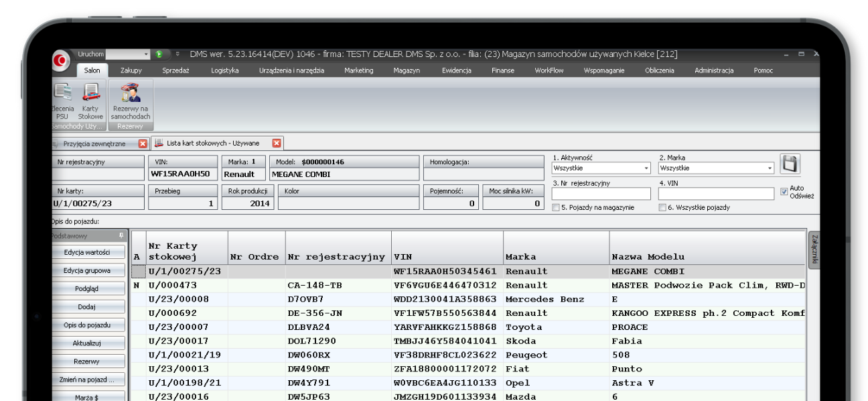The width and height of the screenshot is (868, 401).
Task: Click the Podgląd button
Action: (88, 288)
